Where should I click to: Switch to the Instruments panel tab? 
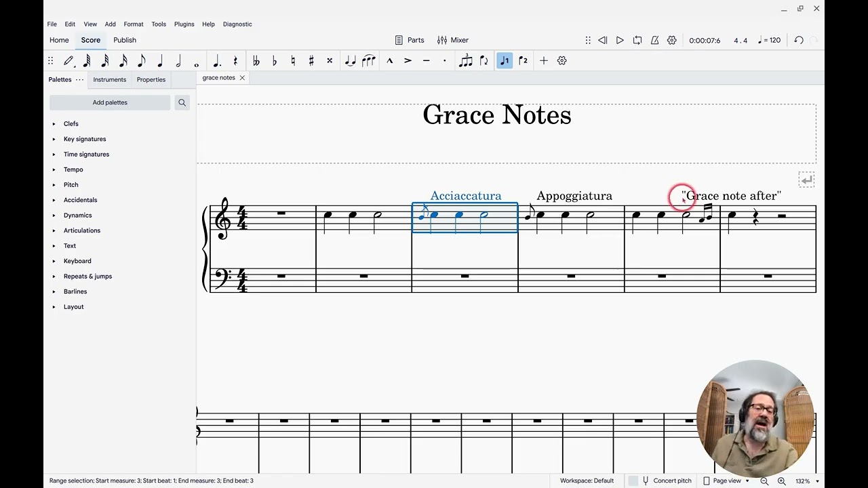click(x=109, y=79)
